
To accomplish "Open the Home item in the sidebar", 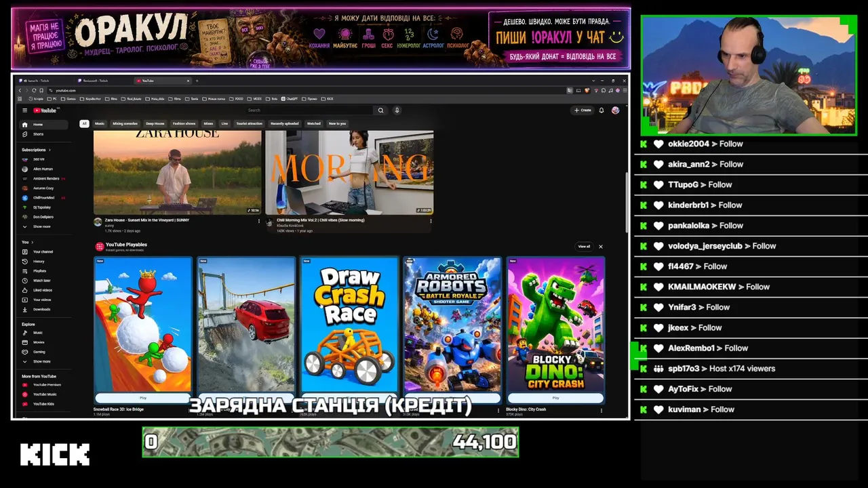I will pyautogui.click(x=45, y=125).
